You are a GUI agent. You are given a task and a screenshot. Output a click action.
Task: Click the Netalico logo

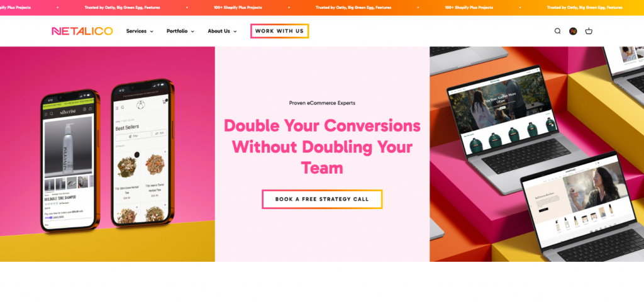point(82,31)
